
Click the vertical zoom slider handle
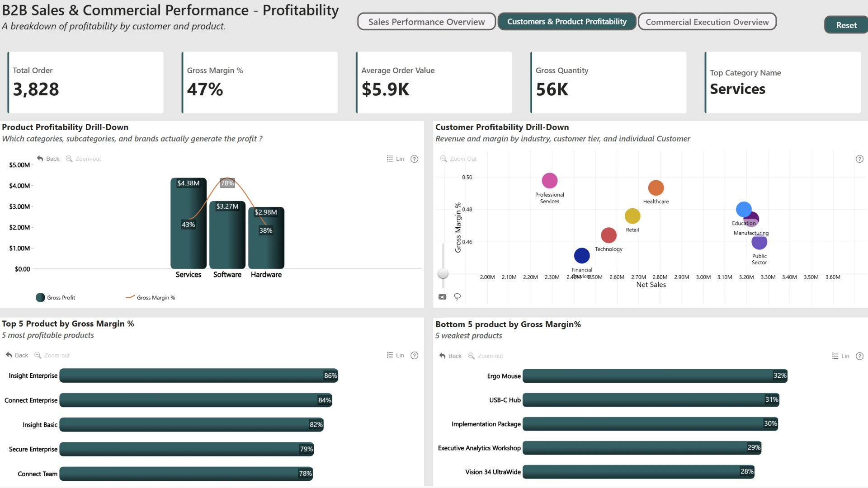click(x=443, y=273)
